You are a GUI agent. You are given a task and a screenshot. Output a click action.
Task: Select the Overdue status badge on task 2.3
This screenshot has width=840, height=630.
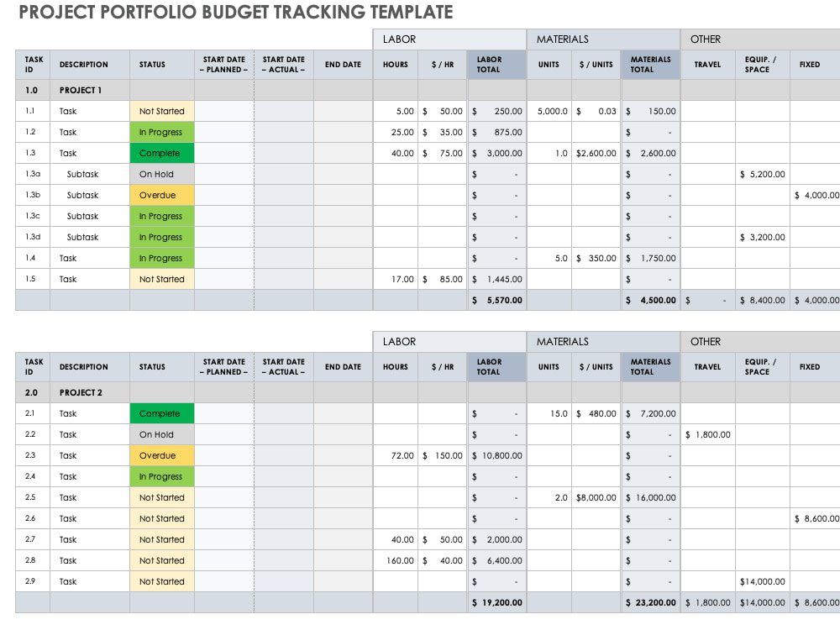click(x=161, y=455)
